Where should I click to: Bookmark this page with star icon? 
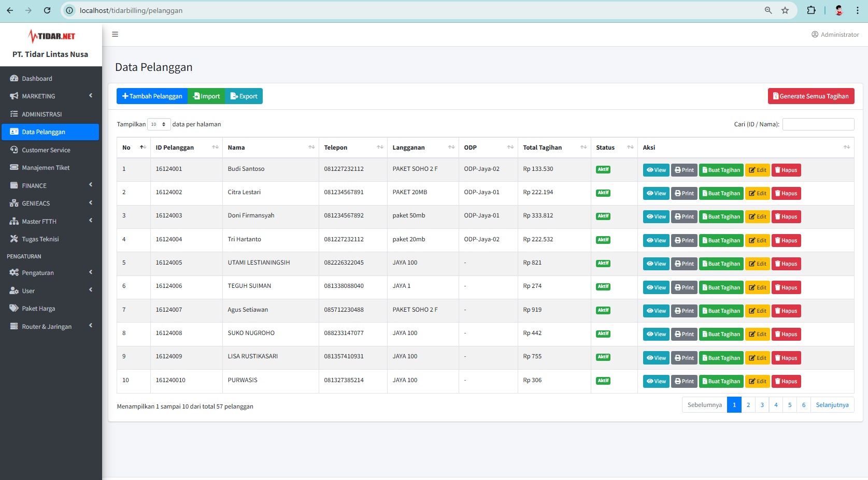[x=785, y=10]
